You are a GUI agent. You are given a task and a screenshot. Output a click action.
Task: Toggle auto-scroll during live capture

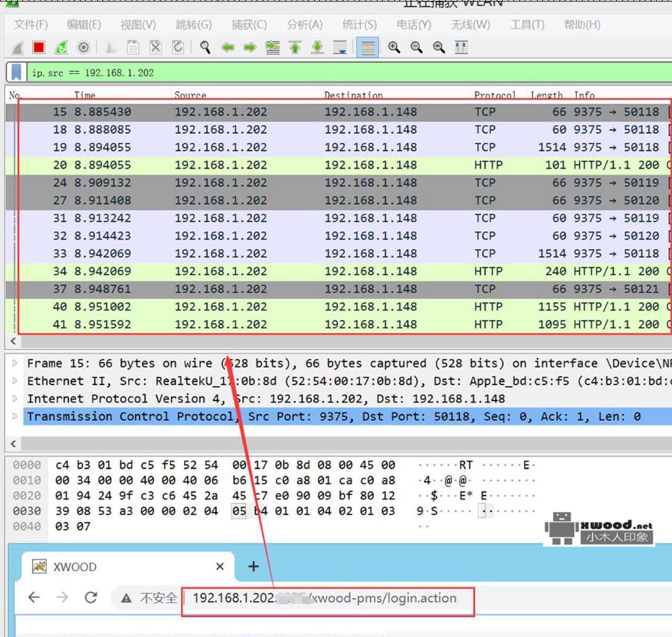340,48
